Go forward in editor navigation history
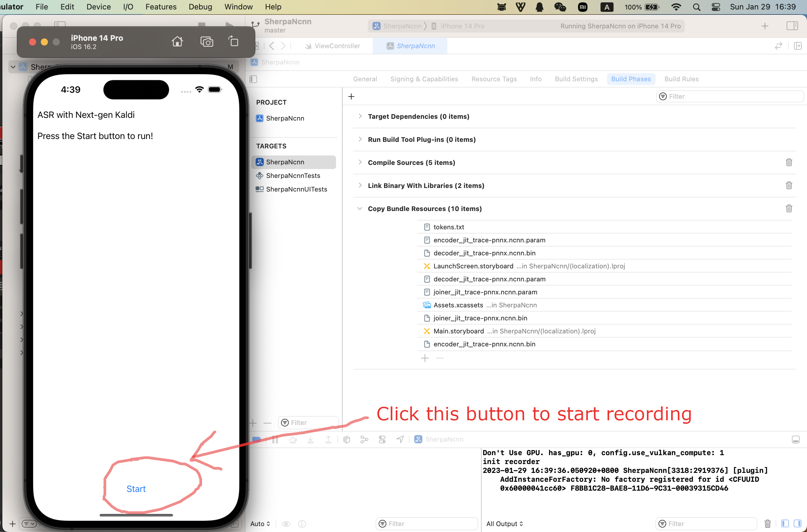The image size is (807, 532). click(283, 46)
